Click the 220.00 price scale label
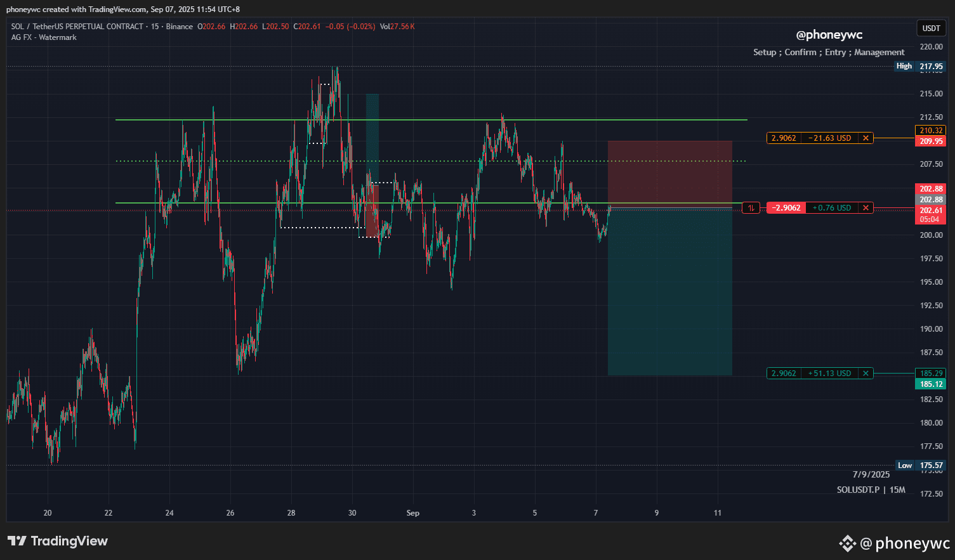The width and height of the screenshot is (955, 560). click(x=931, y=47)
